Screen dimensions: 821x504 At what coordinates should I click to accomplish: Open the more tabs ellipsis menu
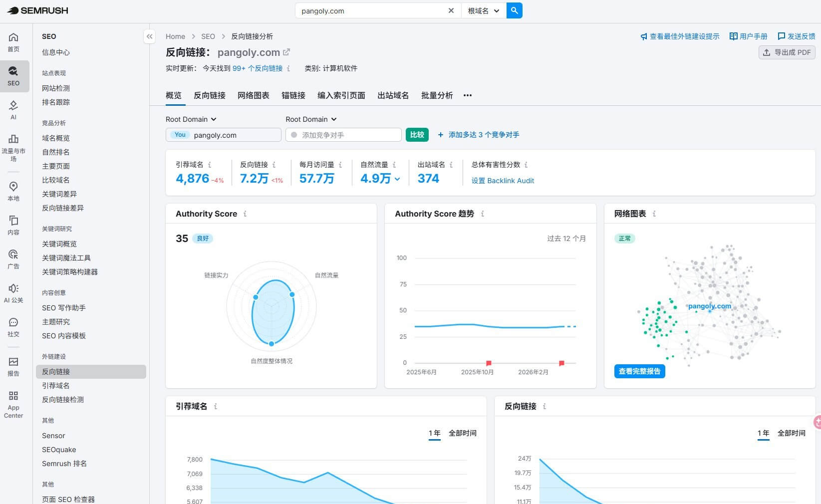pyautogui.click(x=468, y=95)
